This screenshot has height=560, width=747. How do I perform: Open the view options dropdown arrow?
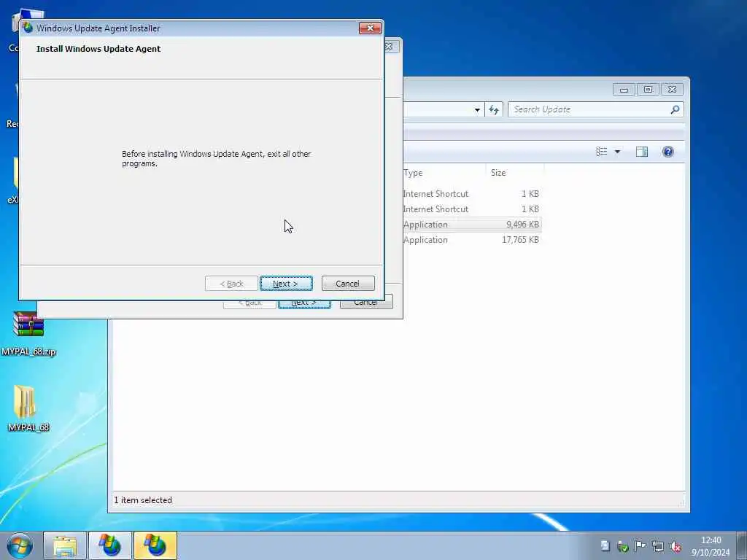pos(617,152)
